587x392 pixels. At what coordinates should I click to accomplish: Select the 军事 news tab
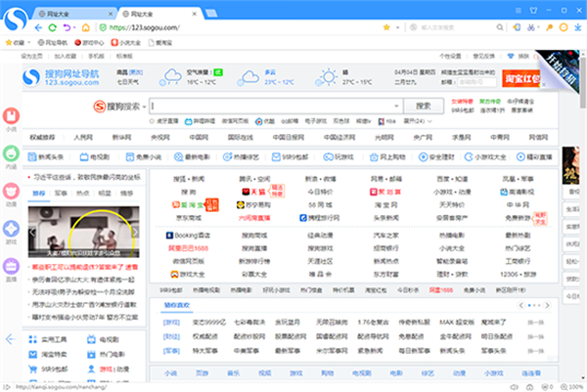coord(62,194)
